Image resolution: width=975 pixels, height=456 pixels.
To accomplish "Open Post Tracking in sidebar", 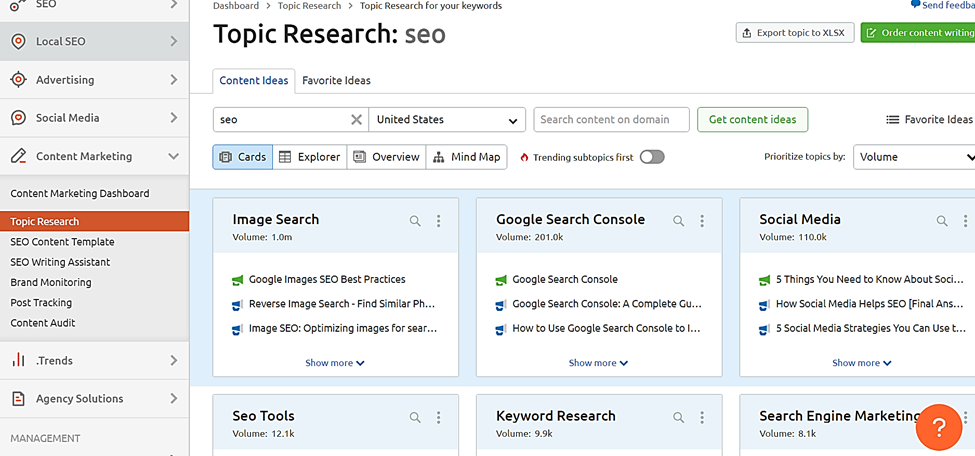I will pos(40,302).
